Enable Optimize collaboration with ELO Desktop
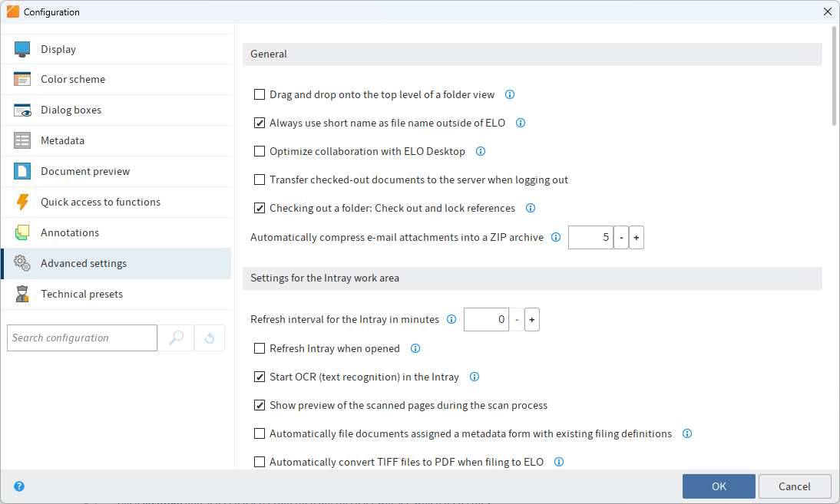Screen dimensions: 840x504 click(x=259, y=151)
